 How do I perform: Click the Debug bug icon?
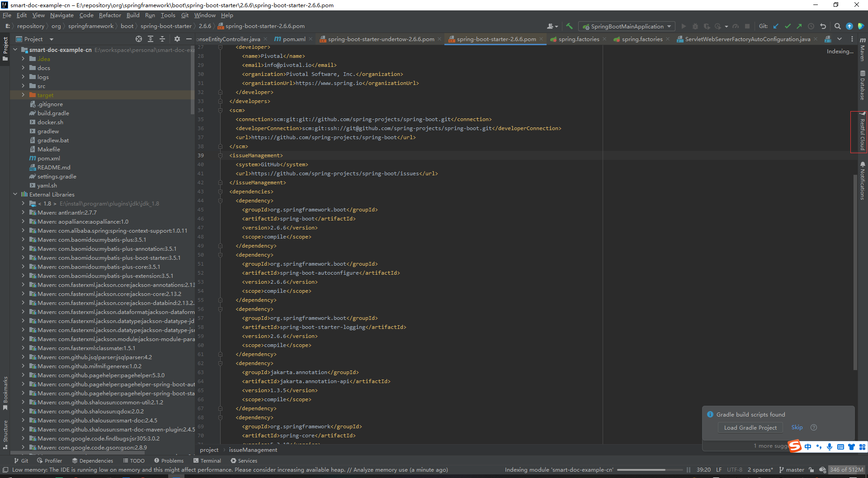(x=695, y=26)
